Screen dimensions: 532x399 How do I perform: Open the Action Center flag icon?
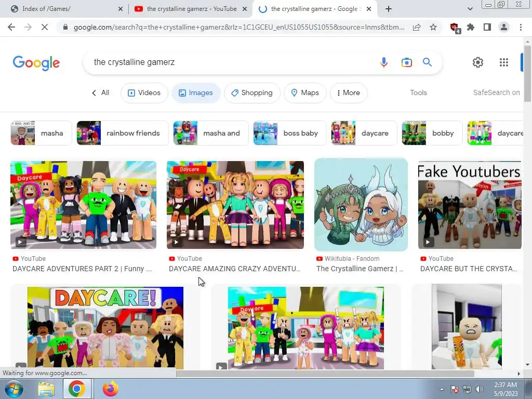[455, 389]
